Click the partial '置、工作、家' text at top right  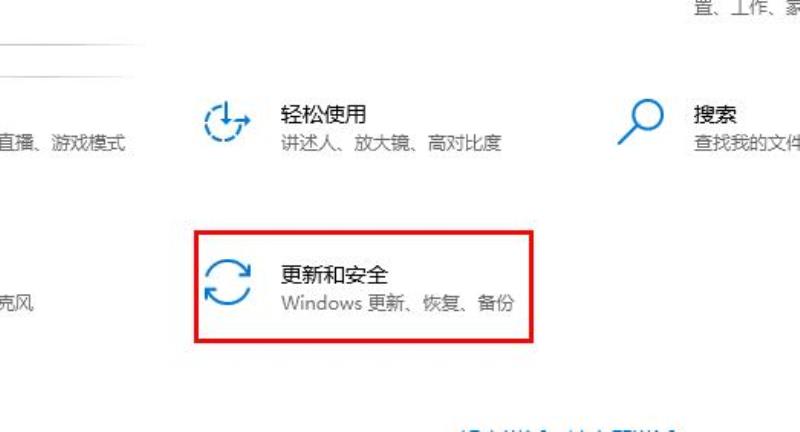tap(746, 7)
